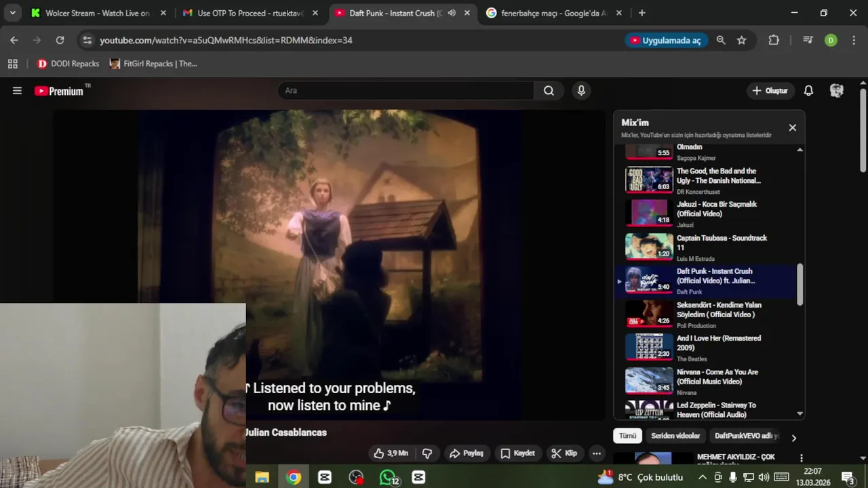868x488 pixels.
Task: Close the Mix'im playlist panel
Action: pos(792,127)
